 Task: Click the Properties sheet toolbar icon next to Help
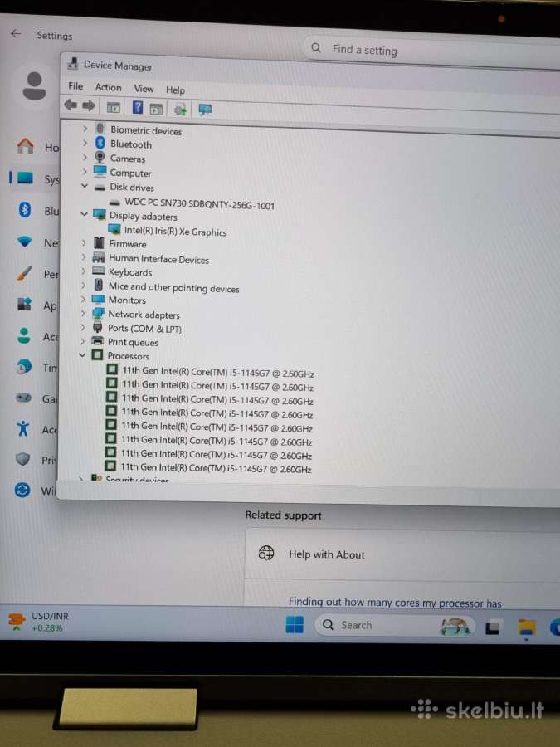click(156, 109)
